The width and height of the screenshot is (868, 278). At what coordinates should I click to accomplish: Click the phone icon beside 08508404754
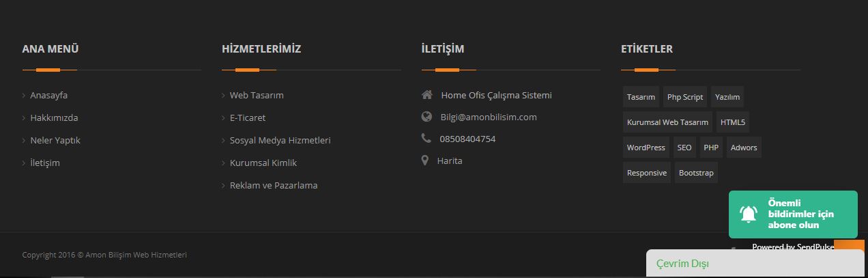(x=426, y=139)
